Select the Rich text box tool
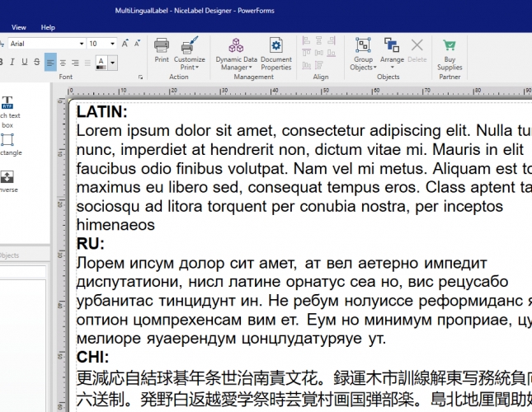 pos(7,105)
